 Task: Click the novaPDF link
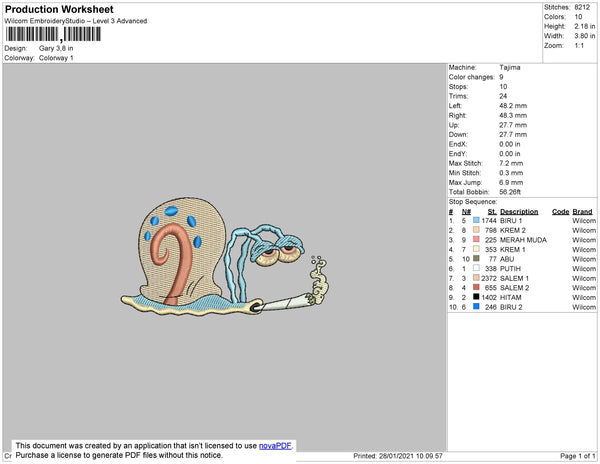coord(275,446)
